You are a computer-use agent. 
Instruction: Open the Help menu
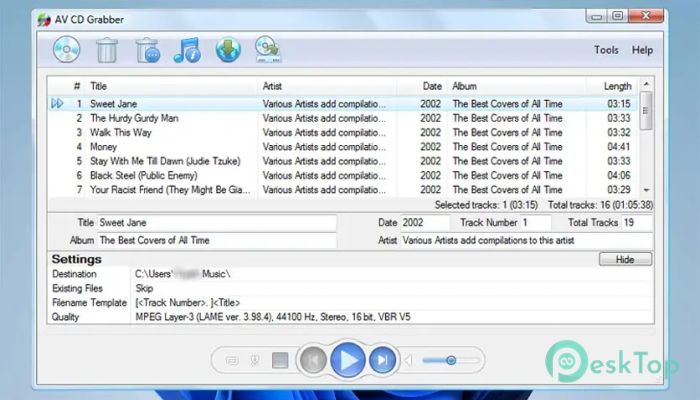click(642, 50)
